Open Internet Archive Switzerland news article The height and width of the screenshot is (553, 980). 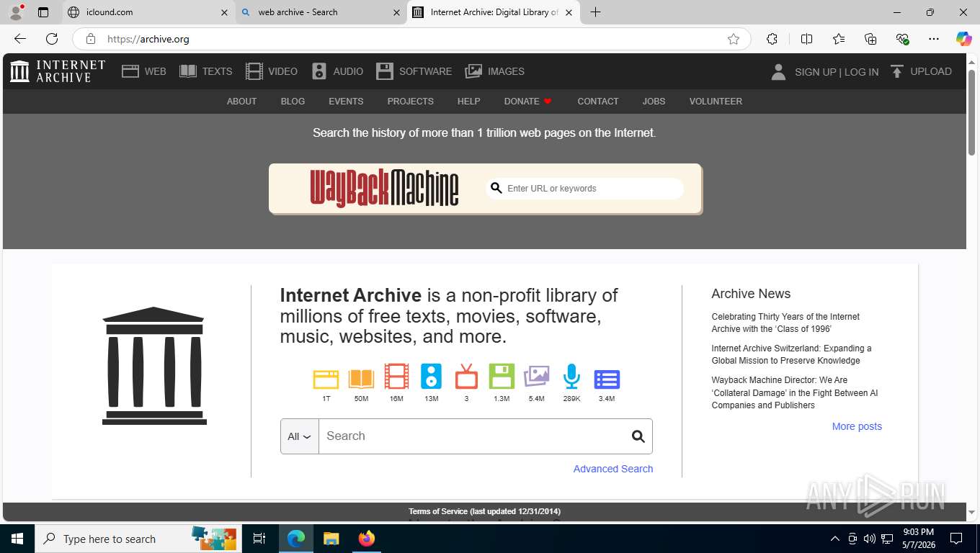pos(791,354)
